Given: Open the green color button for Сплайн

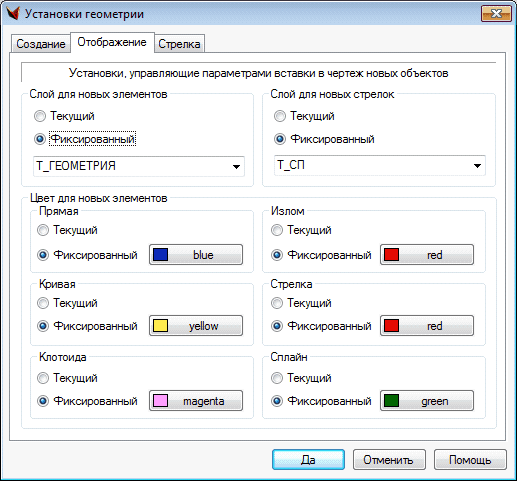Looking at the screenshot, I should coord(427,401).
